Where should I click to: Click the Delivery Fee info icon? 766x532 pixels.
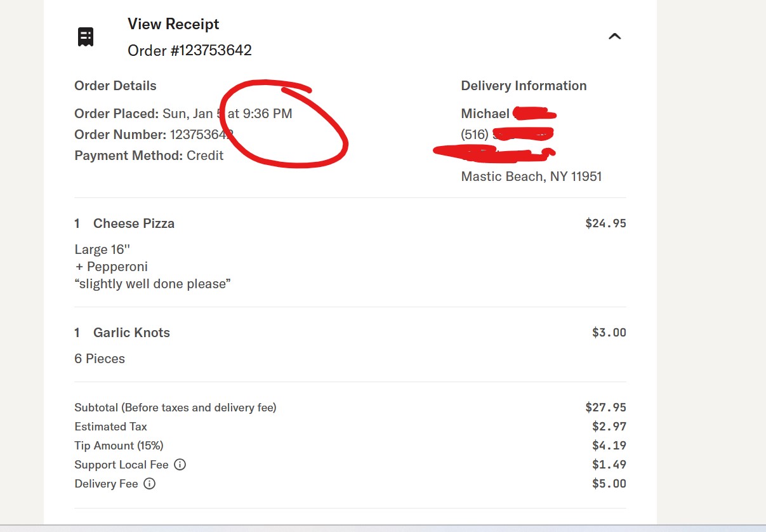pos(150,484)
